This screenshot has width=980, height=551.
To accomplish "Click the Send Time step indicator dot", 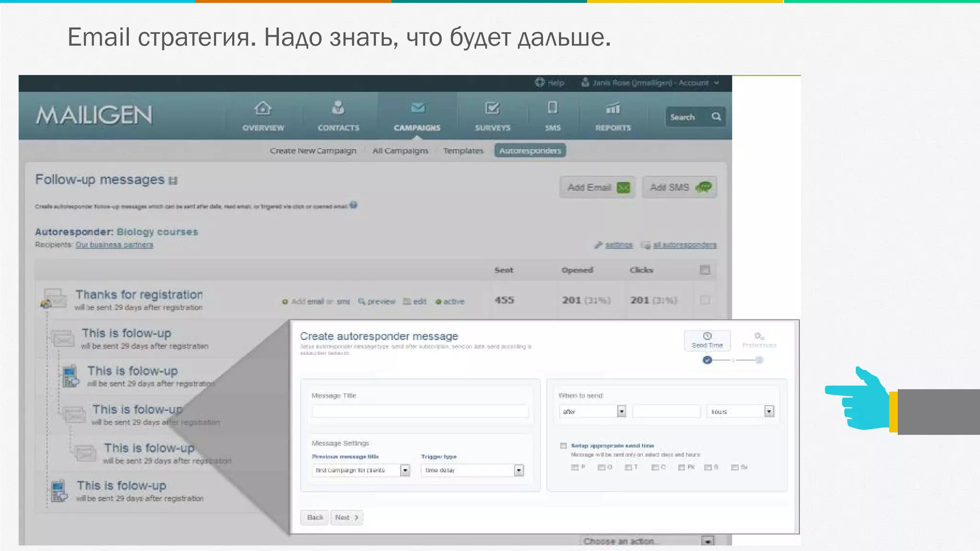I will pyautogui.click(x=707, y=360).
